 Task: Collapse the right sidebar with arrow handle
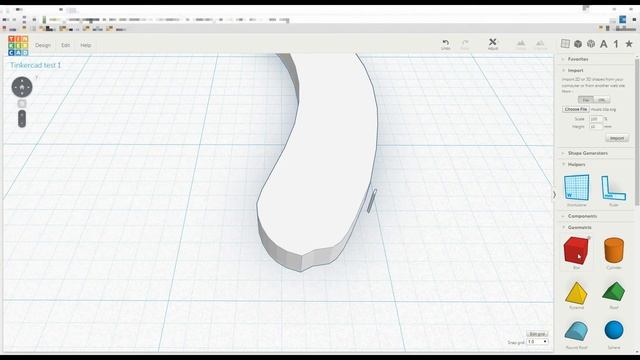click(x=554, y=195)
